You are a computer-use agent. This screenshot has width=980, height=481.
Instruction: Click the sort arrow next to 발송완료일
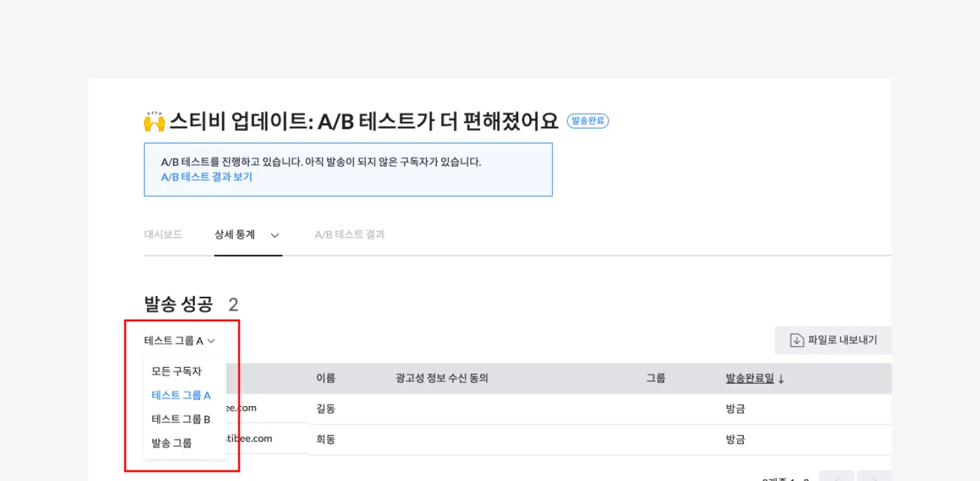(781, 379)
